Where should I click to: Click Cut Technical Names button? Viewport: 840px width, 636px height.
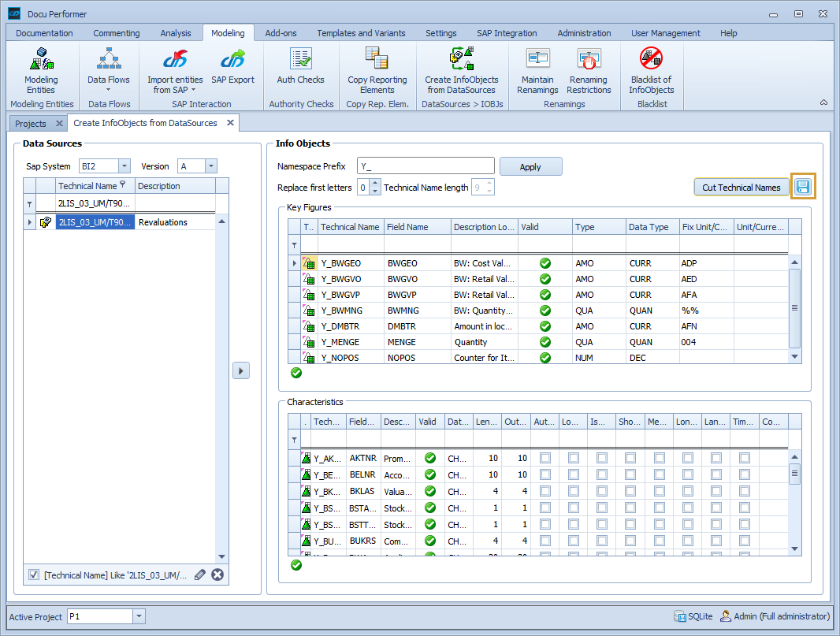(741, 188)
